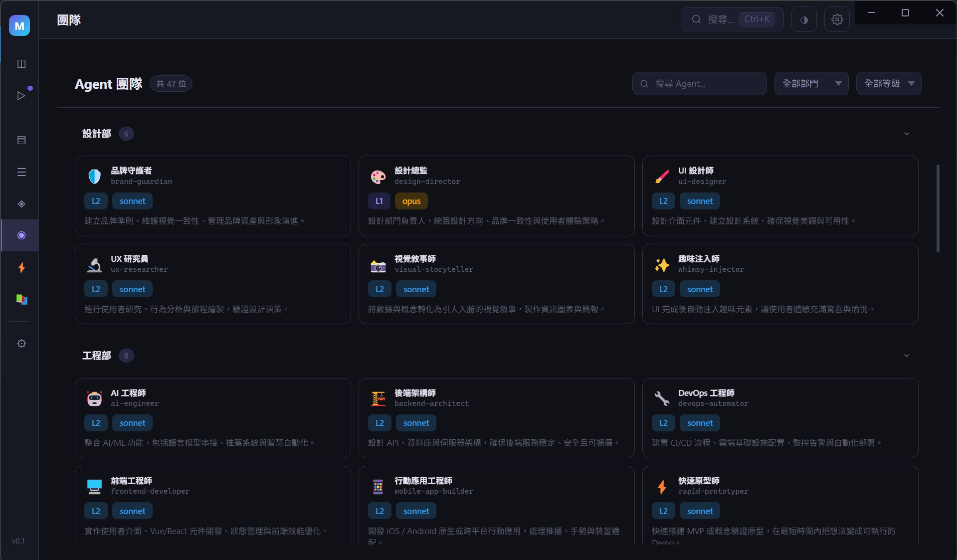Click the v0.1 version label
The width and height of the screenshot is (957, 560).
point(18,541)
